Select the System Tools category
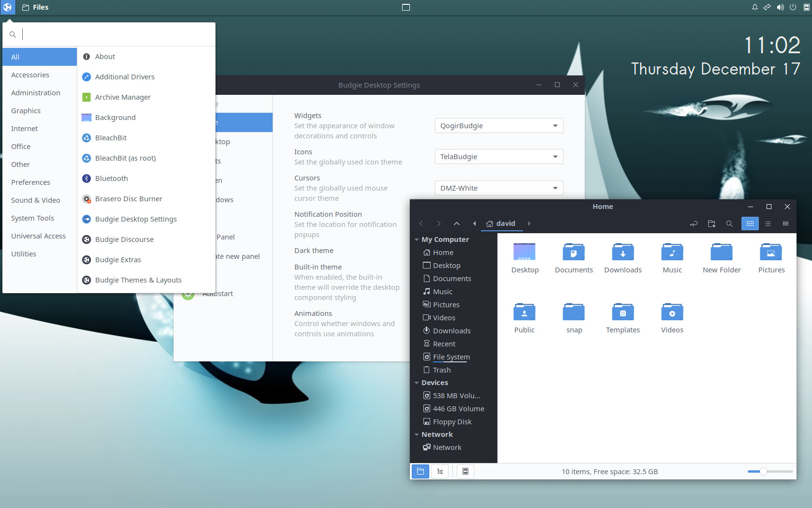The image size is (812, 508). coord(33,218)
